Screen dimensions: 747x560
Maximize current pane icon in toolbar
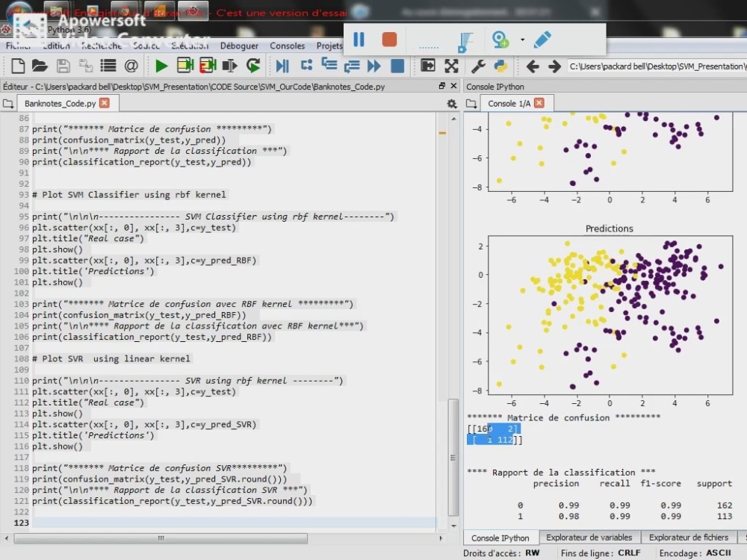tap(428, 65)
